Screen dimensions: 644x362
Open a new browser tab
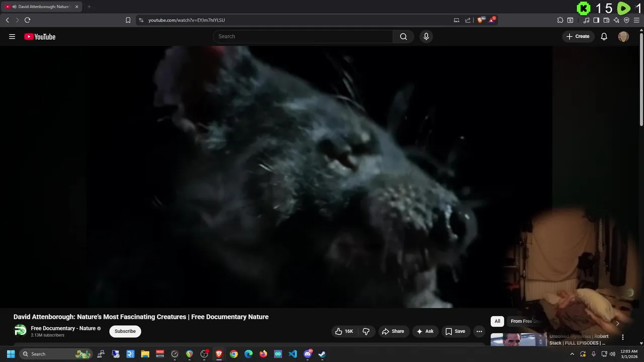pos(89,7)
